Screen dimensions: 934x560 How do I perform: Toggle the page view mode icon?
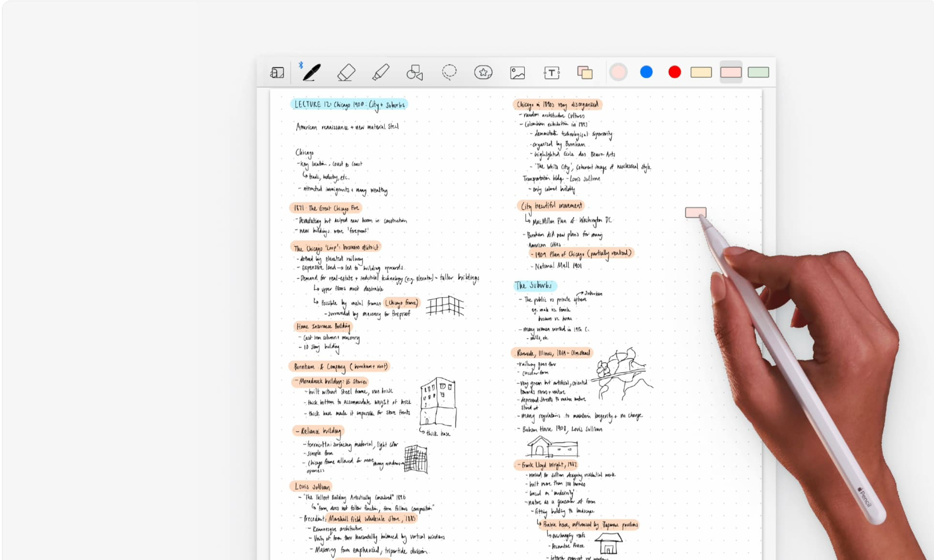tap(277, 72)
